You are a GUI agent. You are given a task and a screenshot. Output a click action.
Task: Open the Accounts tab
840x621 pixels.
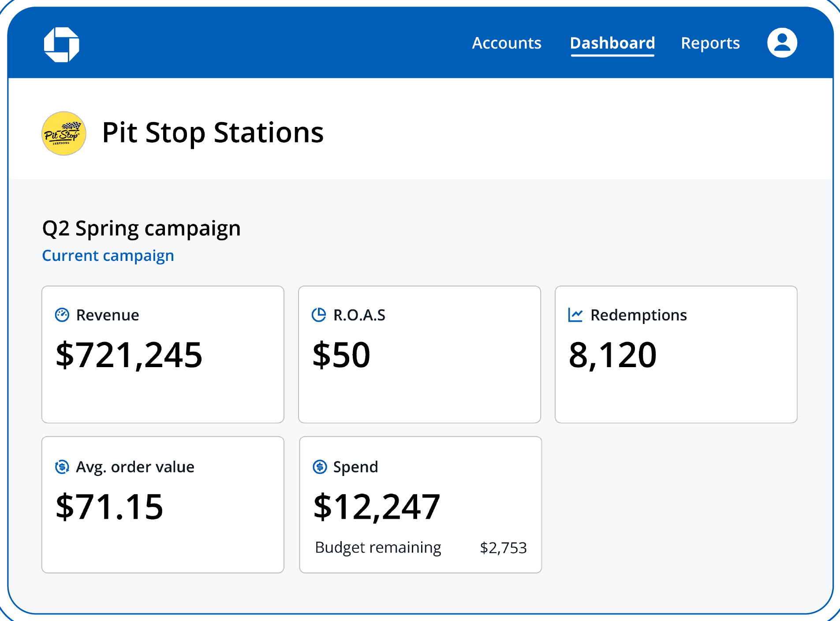(507, 43)
